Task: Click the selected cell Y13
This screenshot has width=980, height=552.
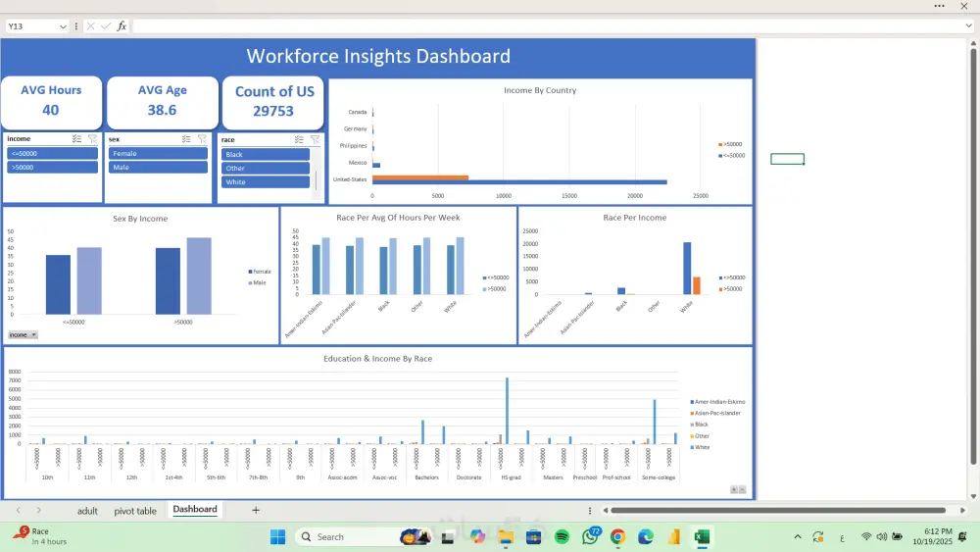Action: pos(788,159)
